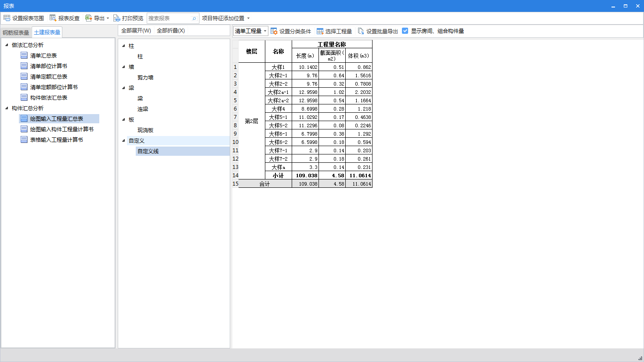Collapse the 柱 category expander

point(123,46)
